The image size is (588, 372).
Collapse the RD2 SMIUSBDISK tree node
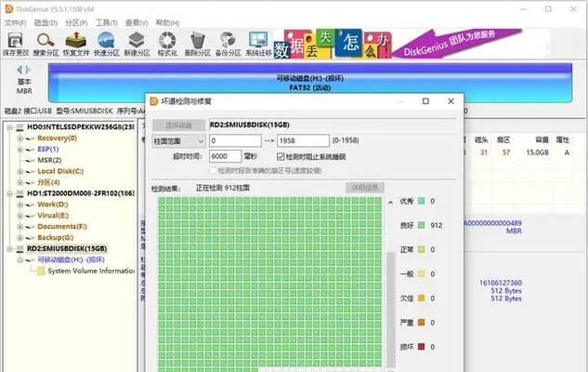click(9, 249)
